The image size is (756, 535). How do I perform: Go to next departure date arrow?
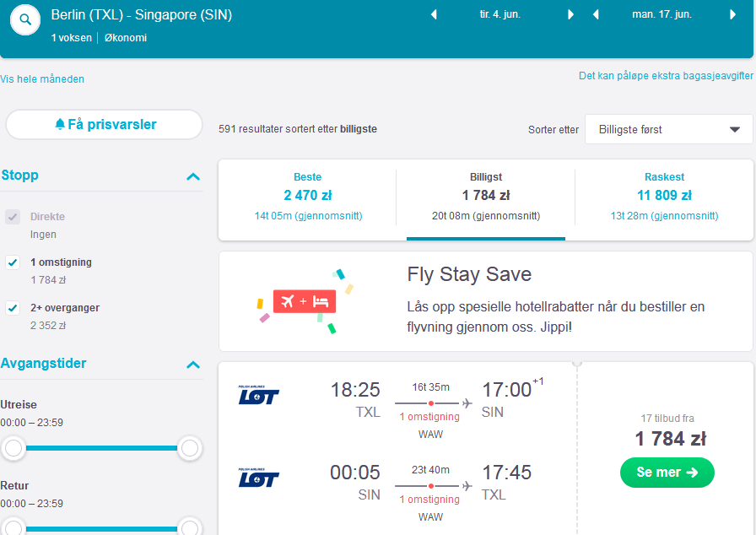(x=571, y=14)
